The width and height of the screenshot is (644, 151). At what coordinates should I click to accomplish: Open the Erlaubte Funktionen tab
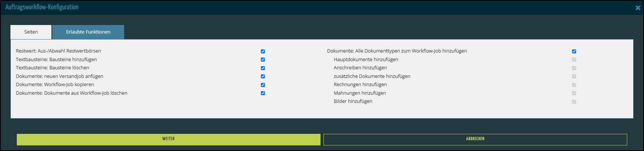[x=88, y=32]
